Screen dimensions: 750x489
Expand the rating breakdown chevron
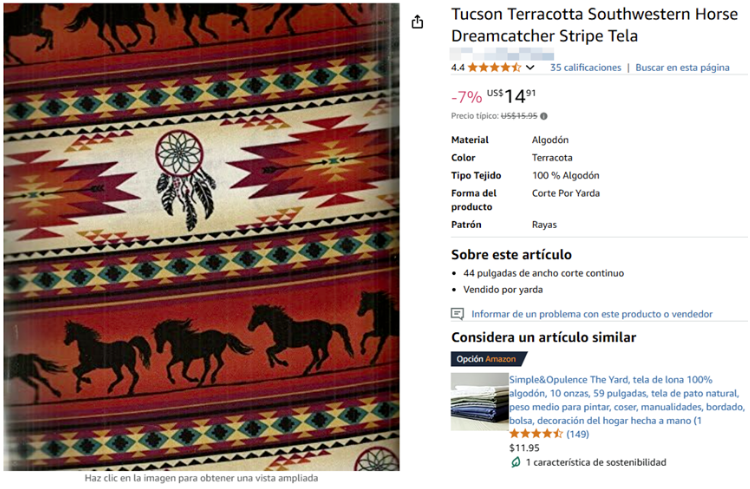(x=530, y=67)
